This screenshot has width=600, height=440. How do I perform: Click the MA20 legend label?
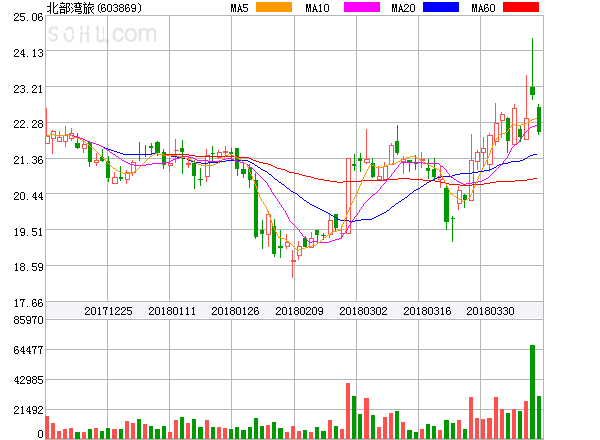tap(403, 8)
